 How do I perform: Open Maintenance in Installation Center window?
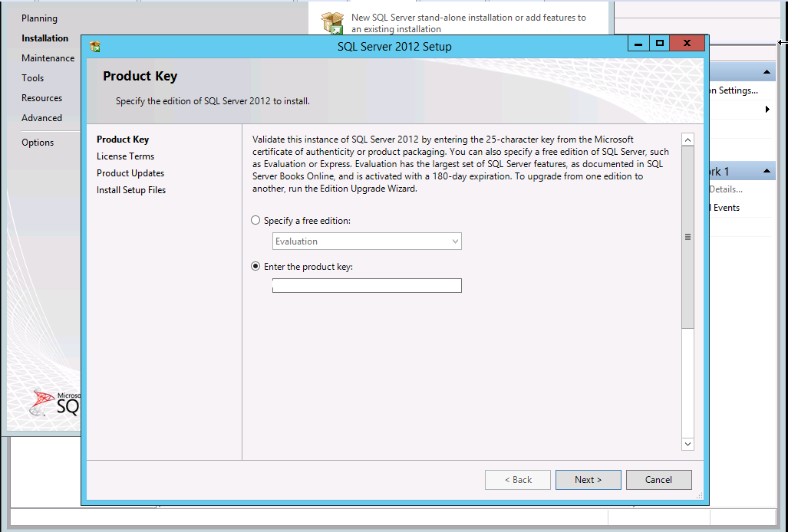click(x=48, y=58)
